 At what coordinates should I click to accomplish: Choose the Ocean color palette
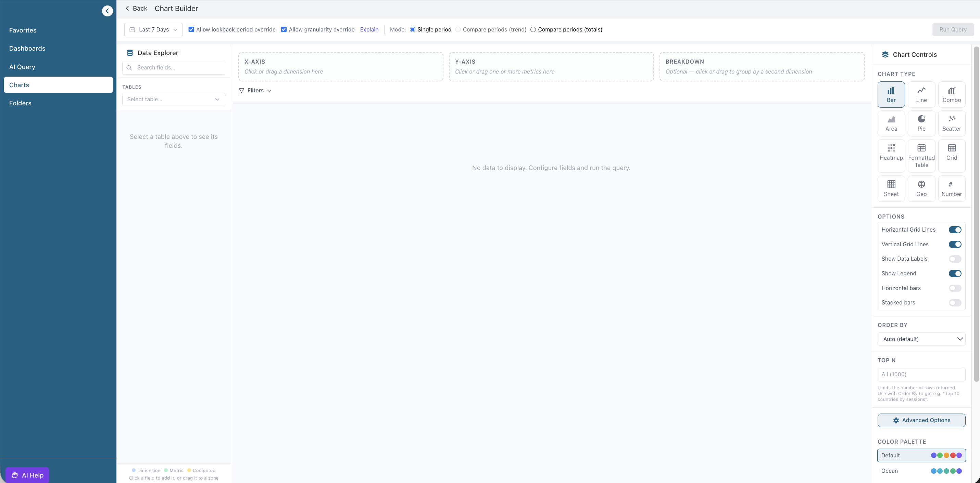point(921,471)
